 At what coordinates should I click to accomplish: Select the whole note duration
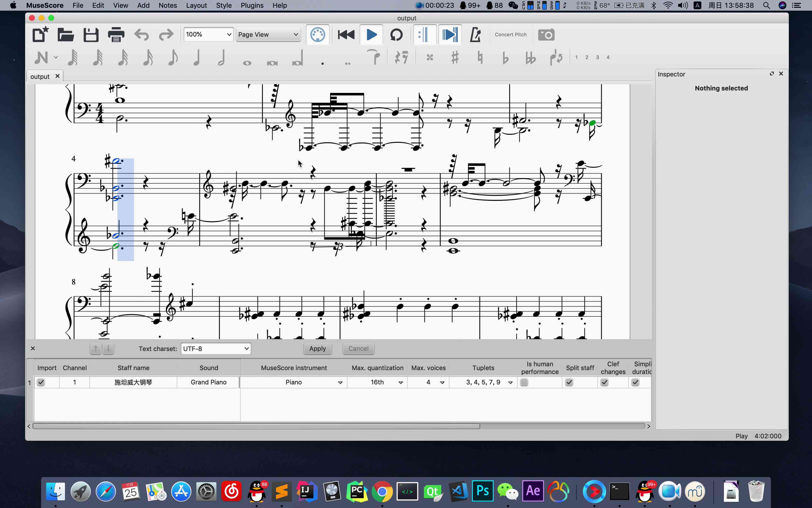coord(247,63)
